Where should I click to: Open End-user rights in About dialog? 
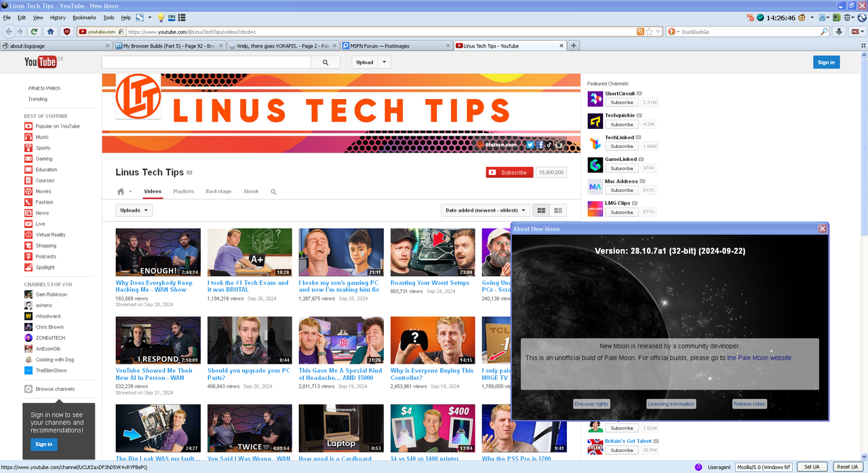coord(591,404)
